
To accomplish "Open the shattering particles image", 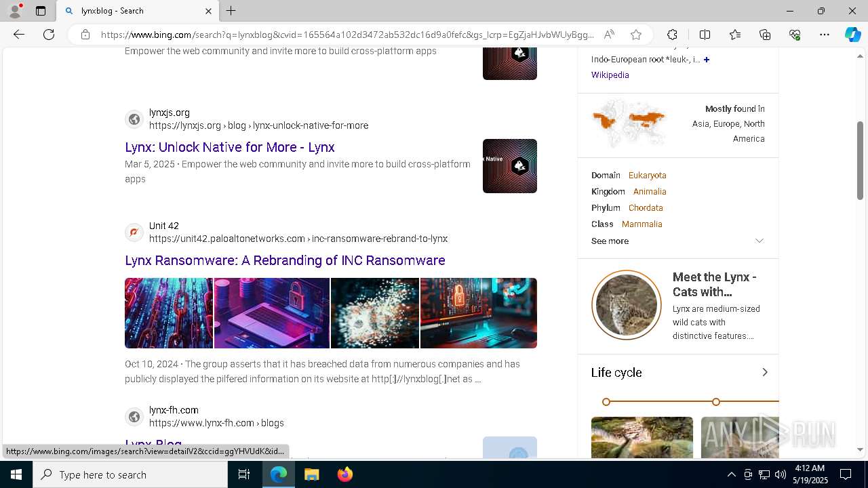I will coord(375,313).
